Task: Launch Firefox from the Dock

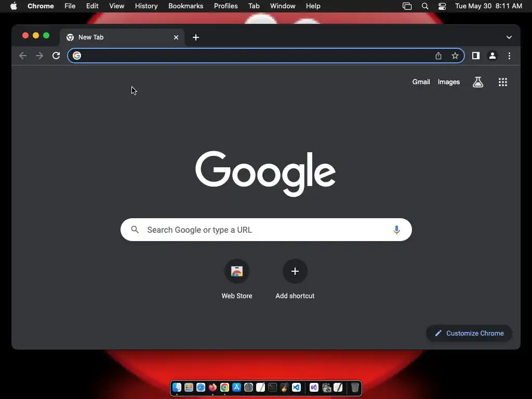Action: click(x=212, y=388)
